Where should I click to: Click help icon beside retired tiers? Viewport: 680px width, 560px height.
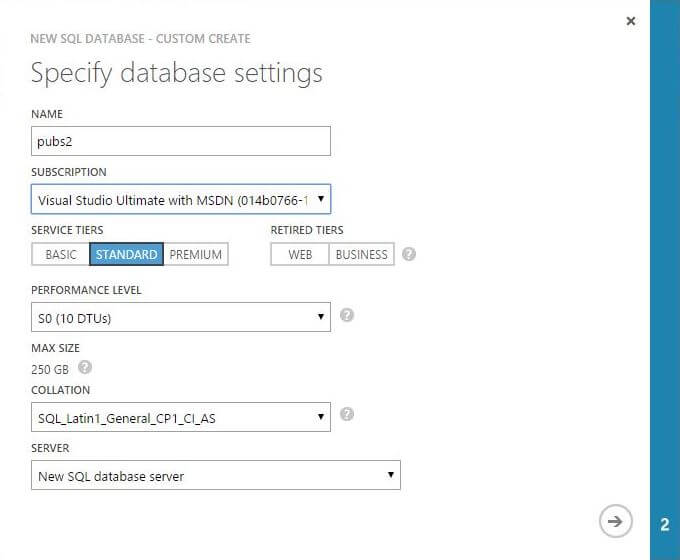point(409,254)
